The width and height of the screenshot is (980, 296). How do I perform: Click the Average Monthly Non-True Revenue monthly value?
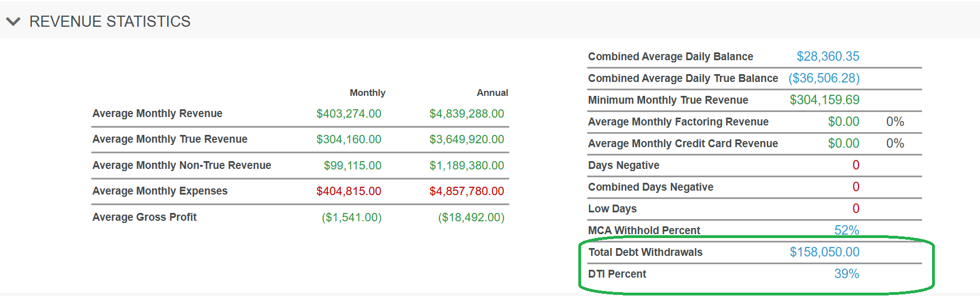point(353,166)
